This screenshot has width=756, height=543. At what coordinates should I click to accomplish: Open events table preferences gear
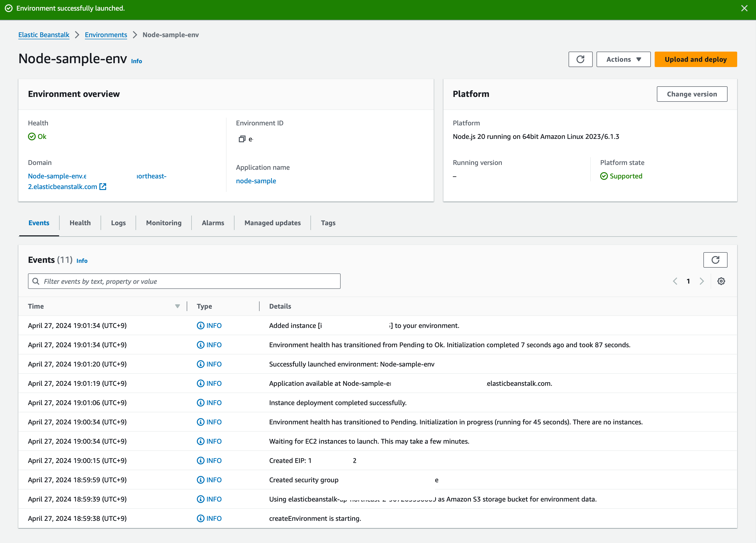pyautogui.click(x=721, y=281)
